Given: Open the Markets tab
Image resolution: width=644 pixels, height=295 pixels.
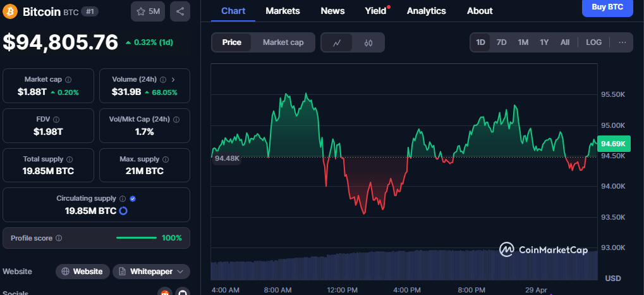Looking at the screenshot, I should [283, 11].
